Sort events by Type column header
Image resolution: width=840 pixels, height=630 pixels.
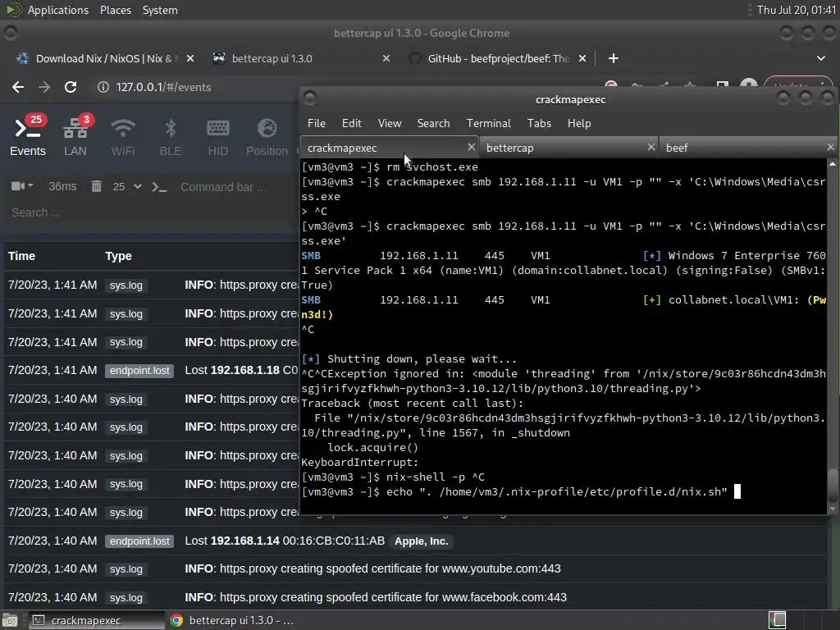click(118, 256)
